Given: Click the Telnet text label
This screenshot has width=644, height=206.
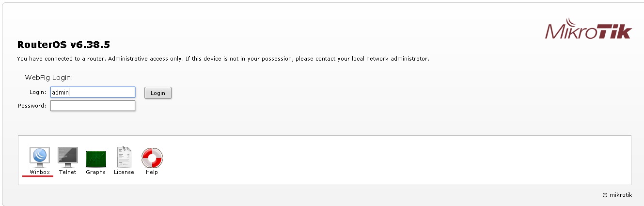Looking at the screenshot, I should (67, 172).
